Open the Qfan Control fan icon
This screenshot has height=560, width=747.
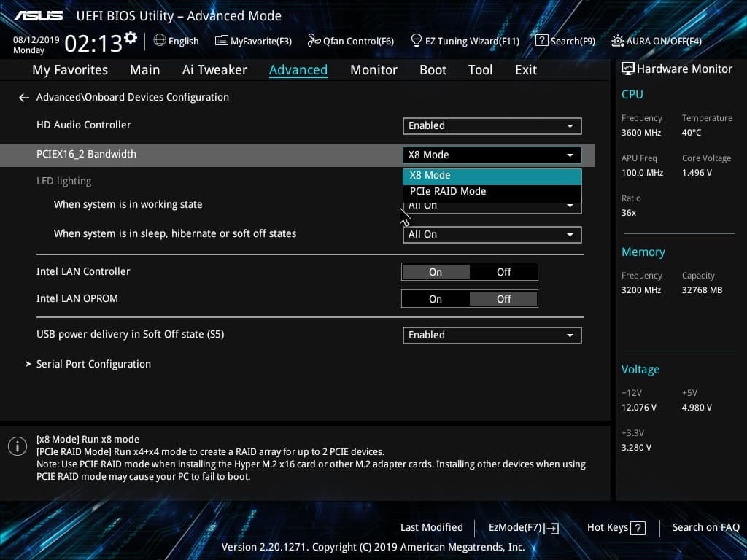point(314,41)
